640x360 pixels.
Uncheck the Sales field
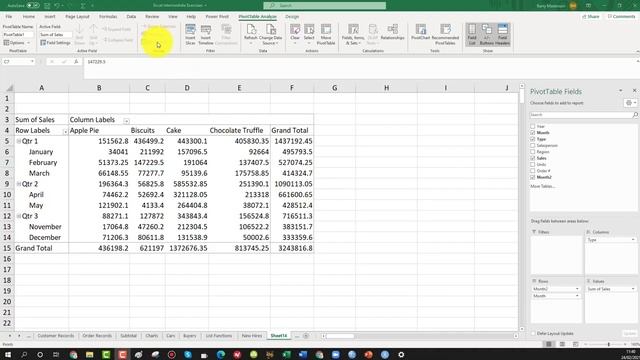(533, 158)
